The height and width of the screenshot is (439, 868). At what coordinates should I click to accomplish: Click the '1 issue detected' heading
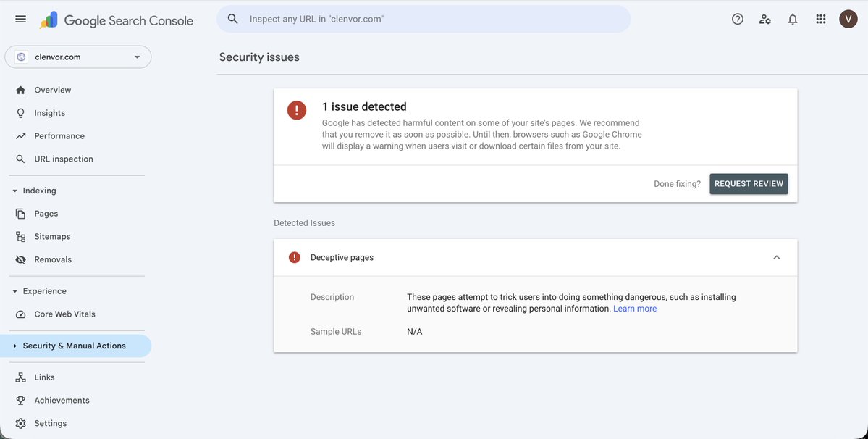tap(364, 106)
